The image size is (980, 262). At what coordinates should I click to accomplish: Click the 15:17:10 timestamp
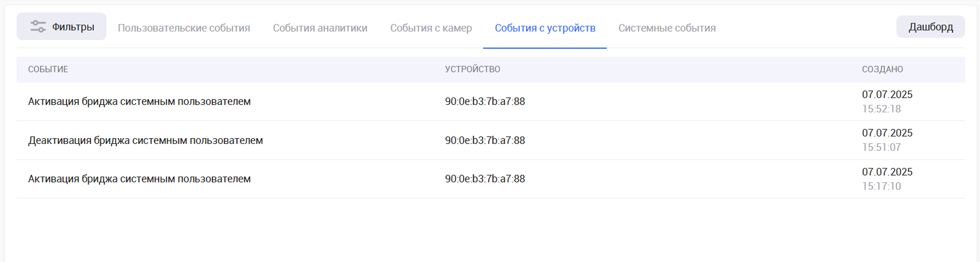[882, 186]
